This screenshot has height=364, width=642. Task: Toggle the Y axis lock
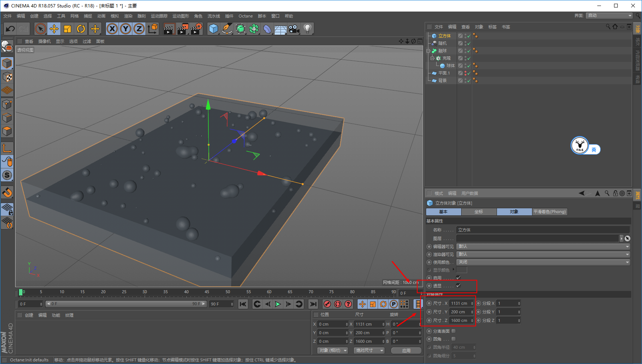126,29
